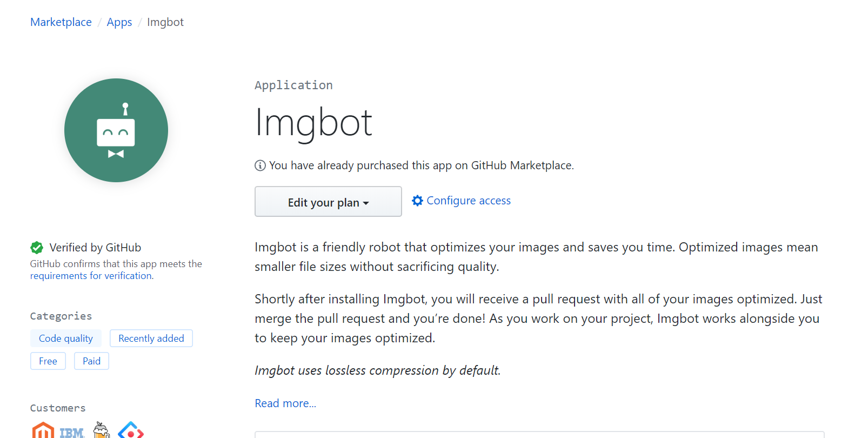Click the Imgbot page title heading
The image size is (868, 438).
click(x=313, y=122)
